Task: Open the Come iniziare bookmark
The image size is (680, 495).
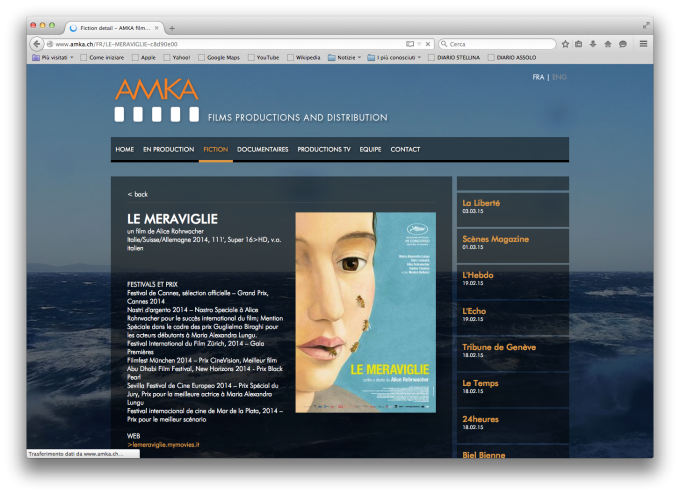Action: pyautogui.click(x=102, y=57)
